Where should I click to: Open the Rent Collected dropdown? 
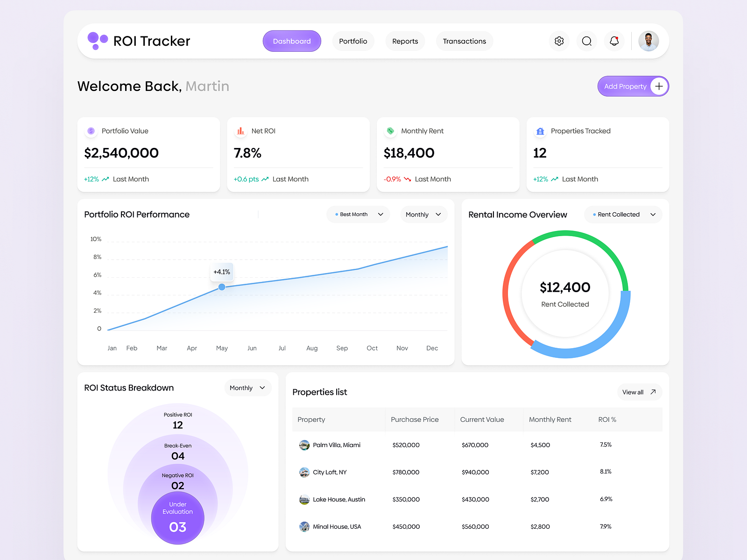tap(623, 214)
